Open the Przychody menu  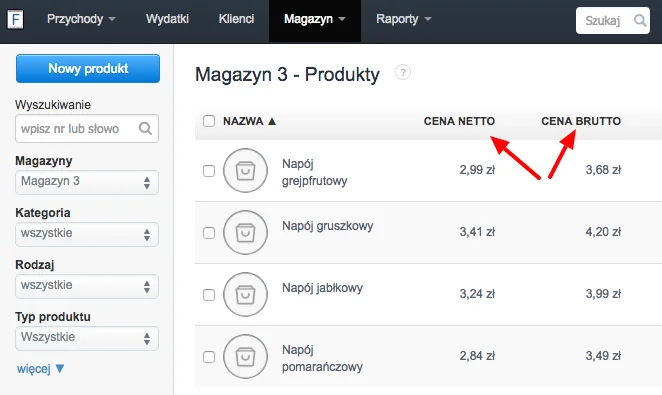click(x=81, y=19)
